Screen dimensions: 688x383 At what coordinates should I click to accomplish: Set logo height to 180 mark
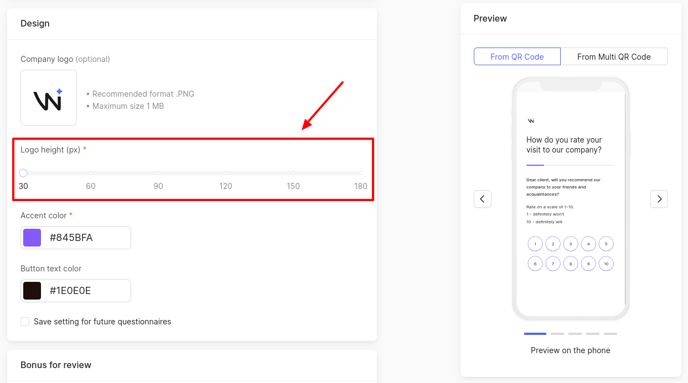[x=361, y=173]
